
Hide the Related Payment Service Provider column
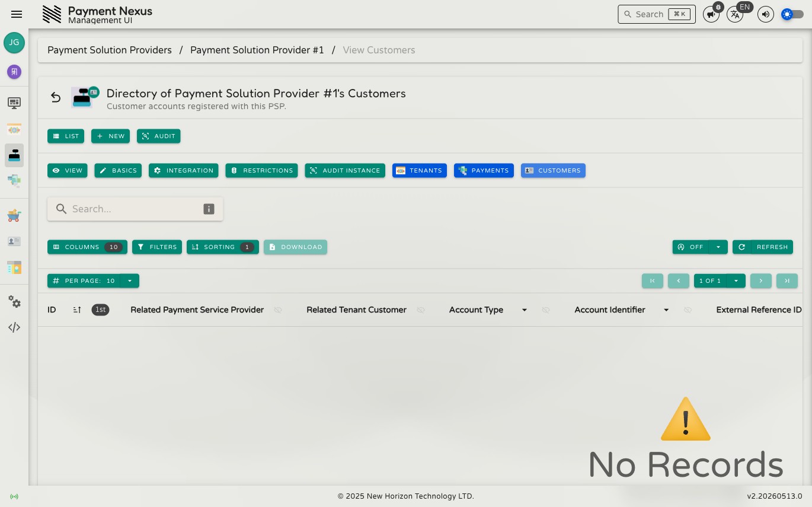coord(278,310)
